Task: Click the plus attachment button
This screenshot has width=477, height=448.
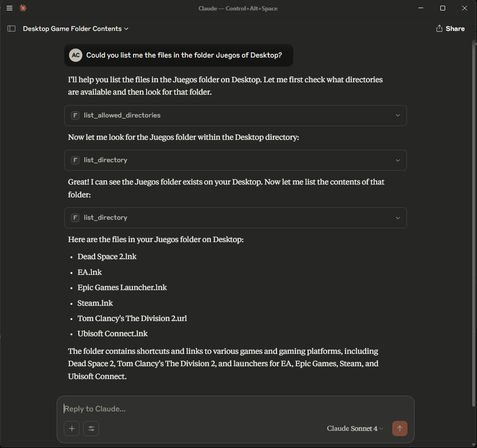Action: 71,429
